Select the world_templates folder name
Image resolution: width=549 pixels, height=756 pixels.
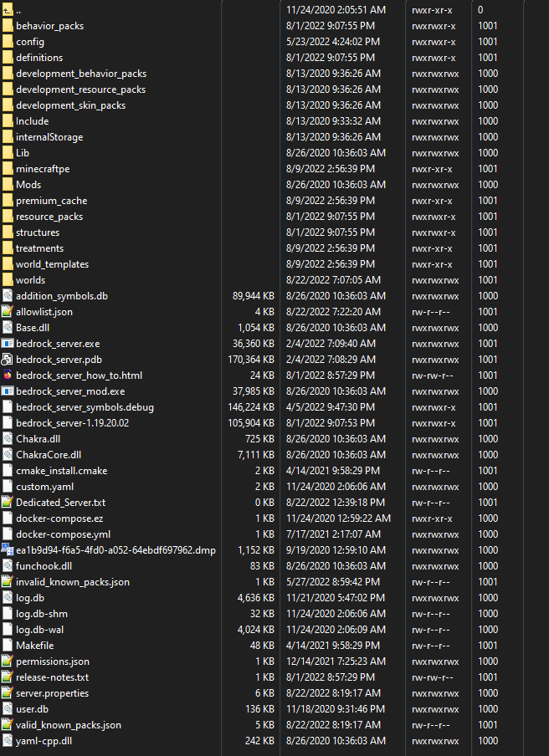tap(52, 265)
